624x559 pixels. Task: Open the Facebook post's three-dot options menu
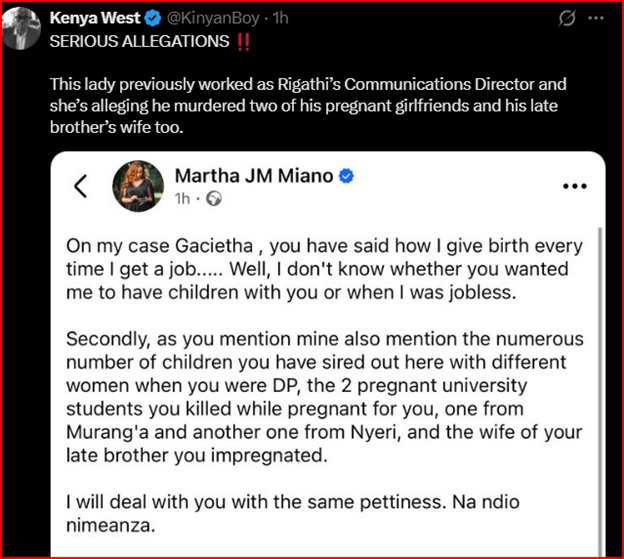(x=575, y=187)
